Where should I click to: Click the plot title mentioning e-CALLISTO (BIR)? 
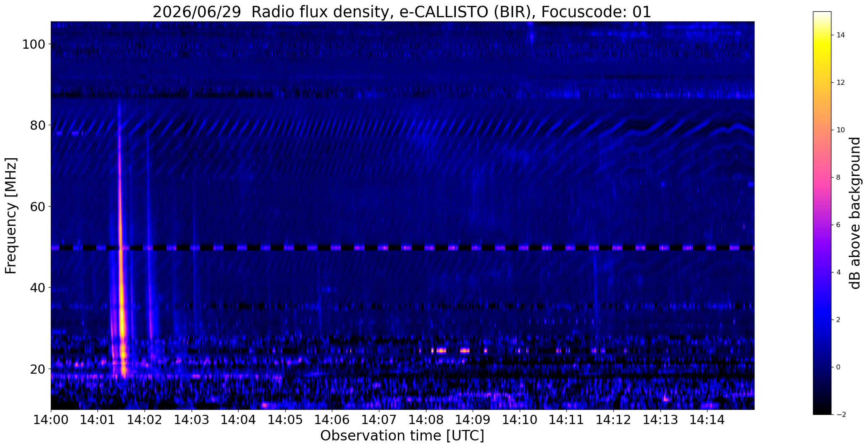pyautogui.click(x=402, y=12)
